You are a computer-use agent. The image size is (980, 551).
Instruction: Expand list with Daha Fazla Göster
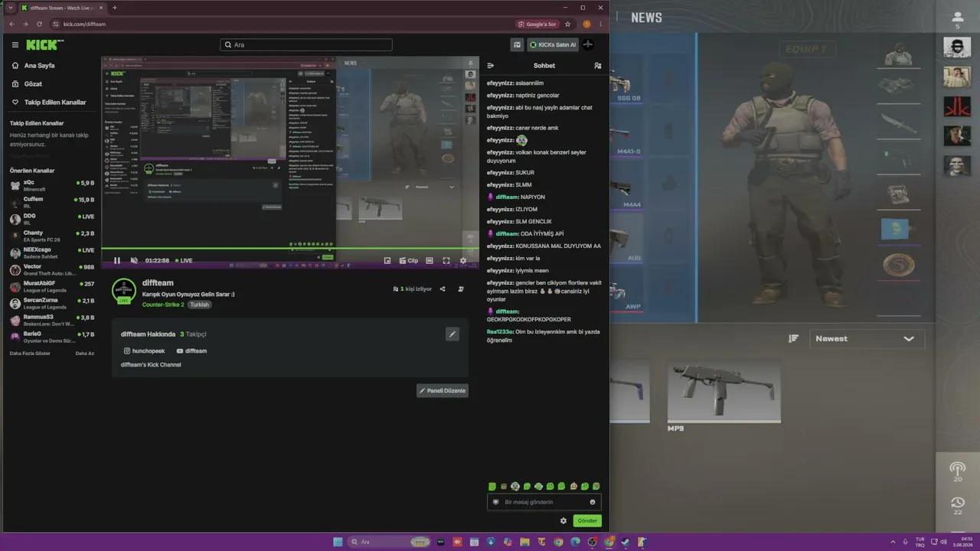coord(30,354)
